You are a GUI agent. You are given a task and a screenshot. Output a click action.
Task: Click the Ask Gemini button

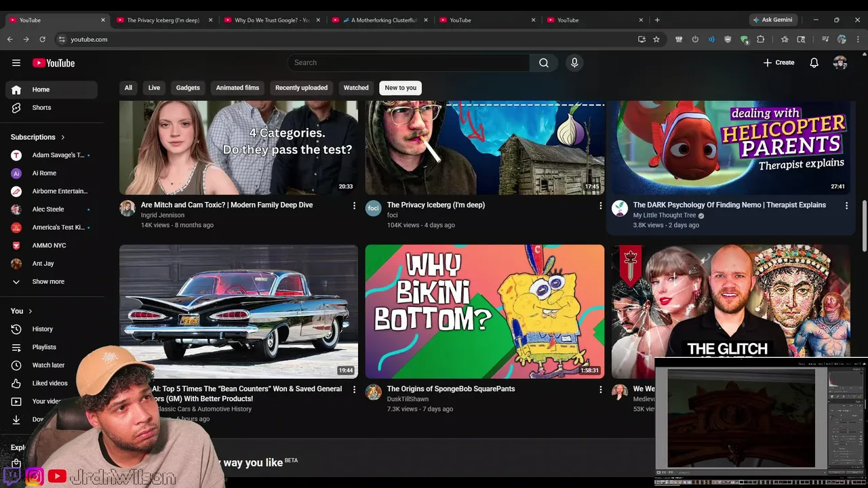[x=772, y=20]
